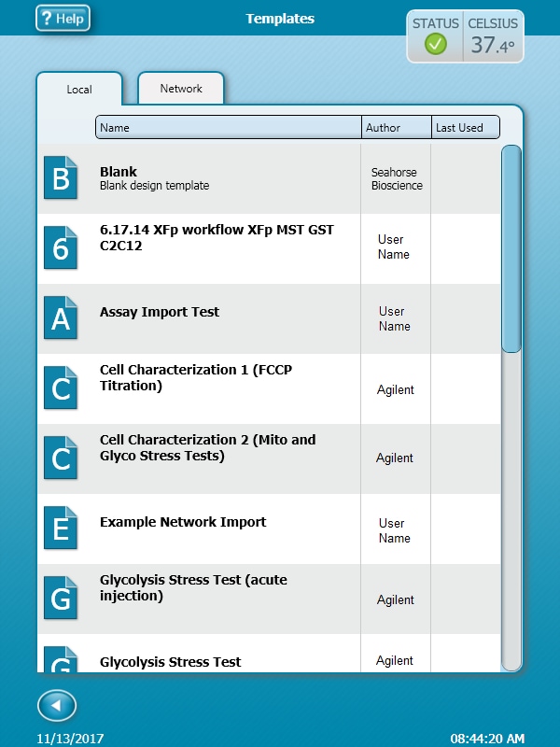Screen dimensions: 560x747
Task: Click the Celsius temperature reading 37.4°
Action: 493,45
